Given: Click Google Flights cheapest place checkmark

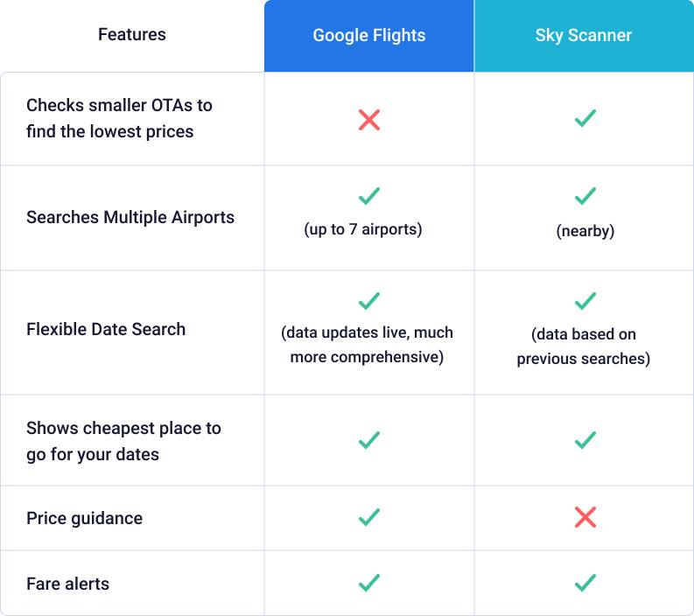Looking at the screenshot, I should (x=369, y=440).
